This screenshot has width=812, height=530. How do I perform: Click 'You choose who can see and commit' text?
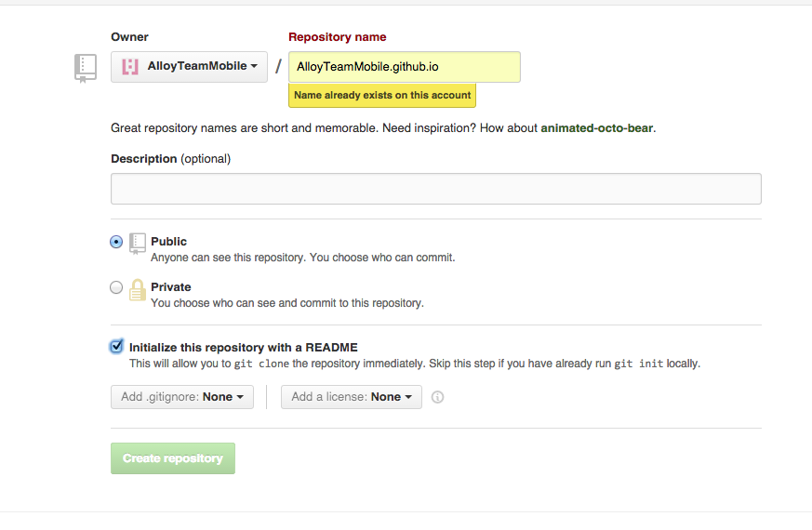(287, 303)
